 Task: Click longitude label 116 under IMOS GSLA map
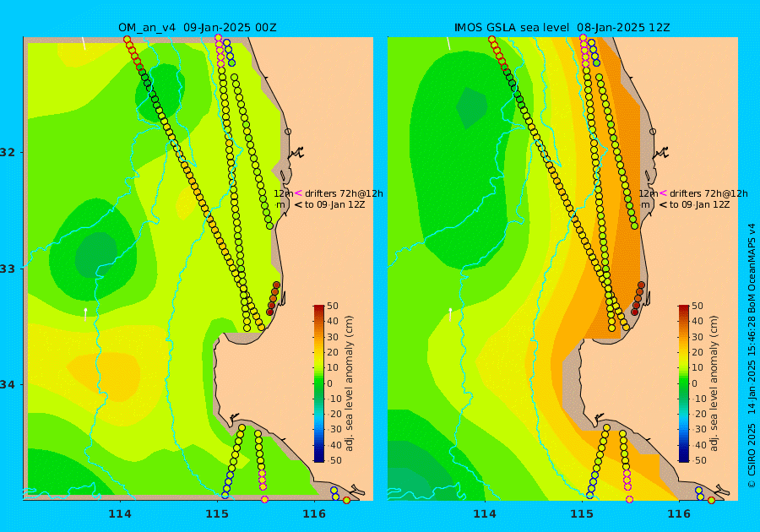[x=679, y=514]
